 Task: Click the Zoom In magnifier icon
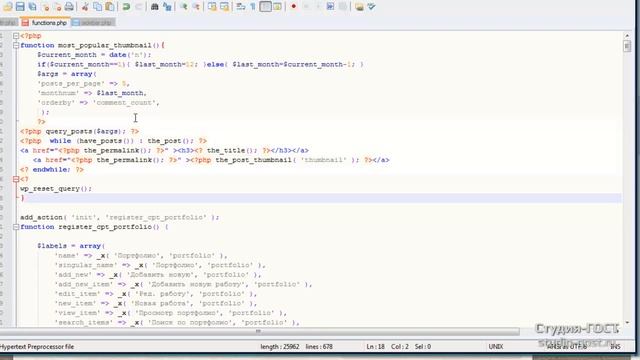point(184,7)
